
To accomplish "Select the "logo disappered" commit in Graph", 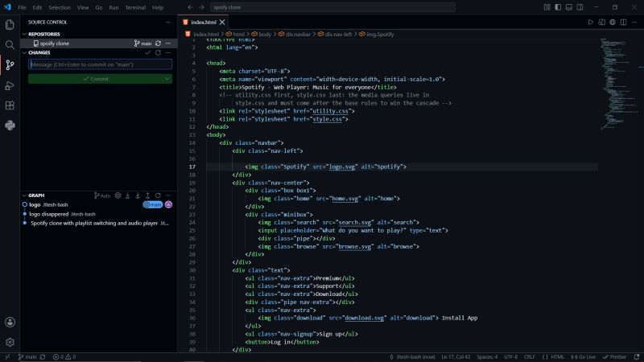I will 49,214.
